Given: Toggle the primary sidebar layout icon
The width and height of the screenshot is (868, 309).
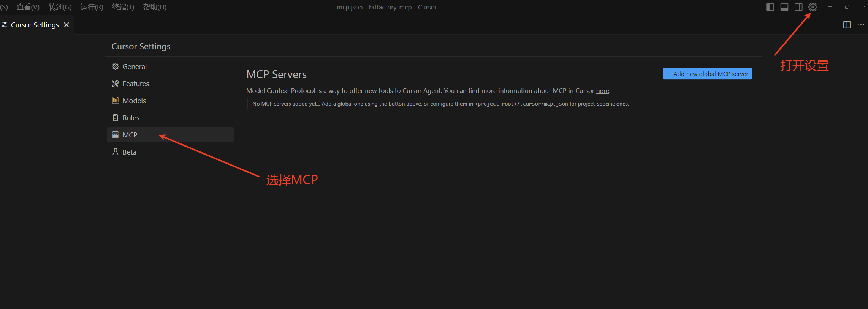Looking at the screenshot, I should 770,7.
